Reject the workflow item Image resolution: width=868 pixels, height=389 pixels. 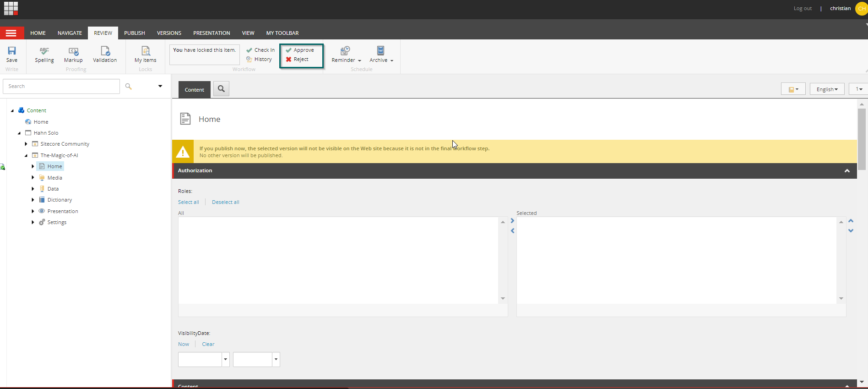pos(301,60)
